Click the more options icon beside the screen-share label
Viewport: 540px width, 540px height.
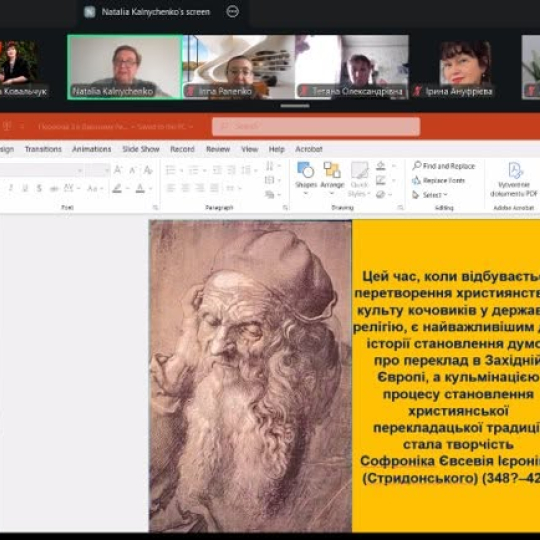232,12
